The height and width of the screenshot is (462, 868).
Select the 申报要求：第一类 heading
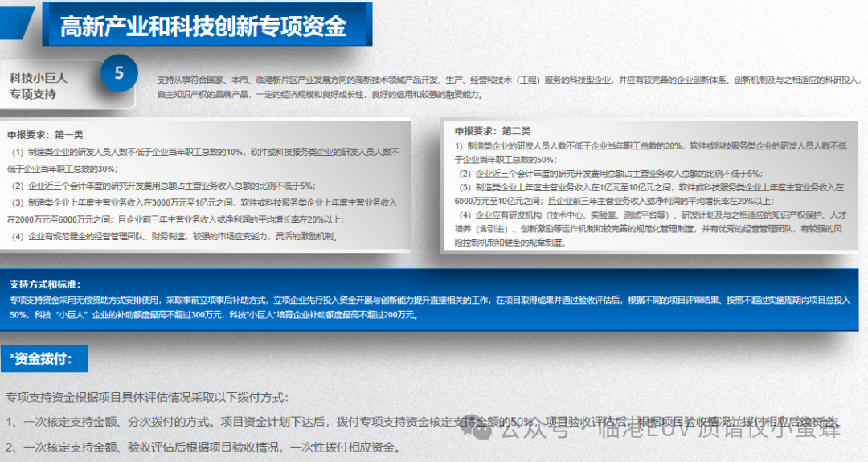coord(46,135)
